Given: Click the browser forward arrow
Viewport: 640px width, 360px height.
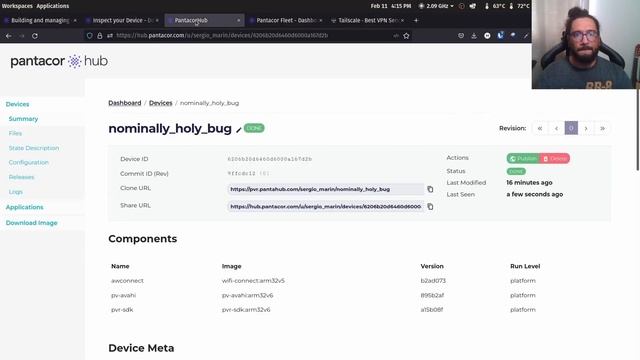Looking at the screenshot, I should (22, 36).
